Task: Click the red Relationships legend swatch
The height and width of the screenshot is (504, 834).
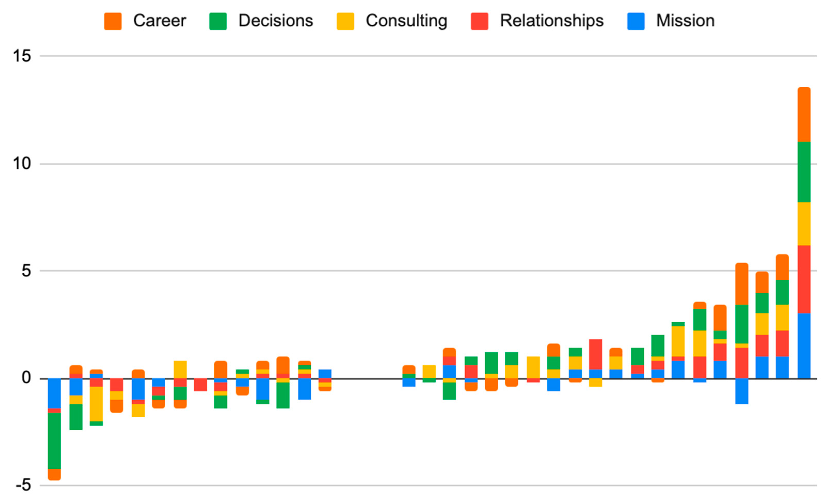Action: (x=479, y=21)
